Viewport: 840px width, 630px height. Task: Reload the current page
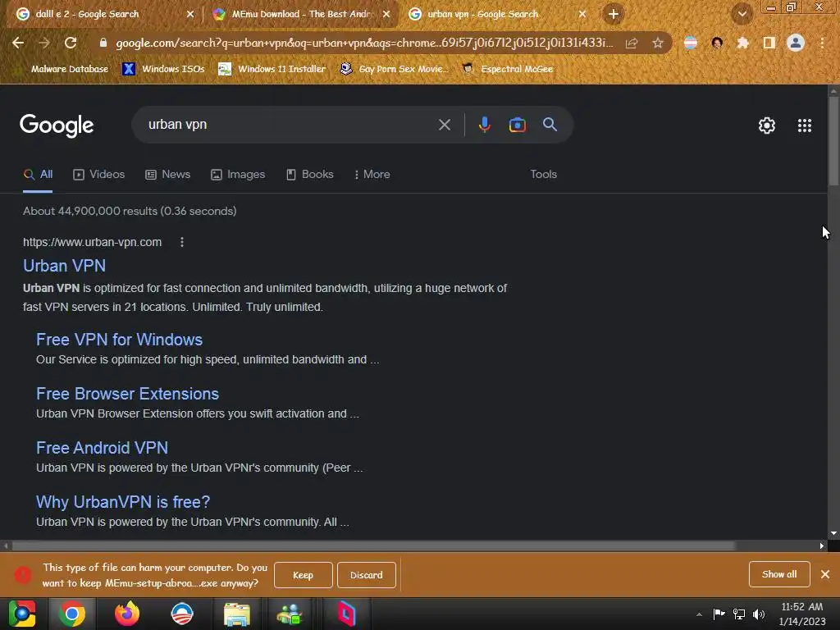point(71,43)
